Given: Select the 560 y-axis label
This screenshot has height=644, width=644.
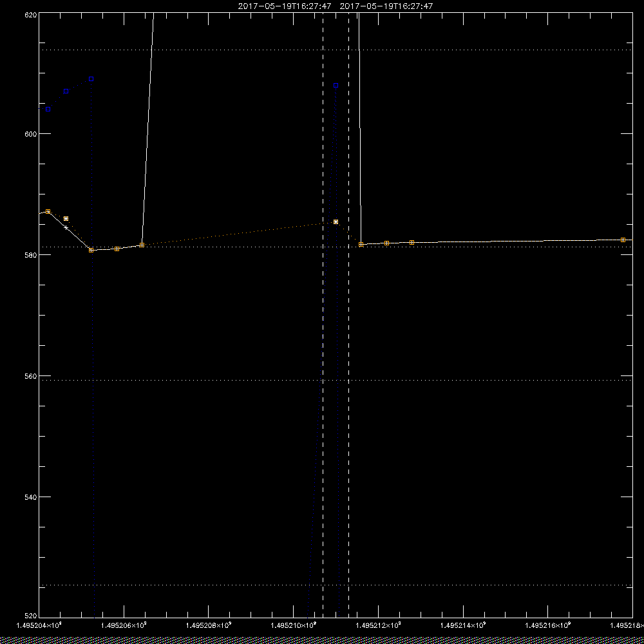Looking at the screenshot, I should [x=31, y=376].
